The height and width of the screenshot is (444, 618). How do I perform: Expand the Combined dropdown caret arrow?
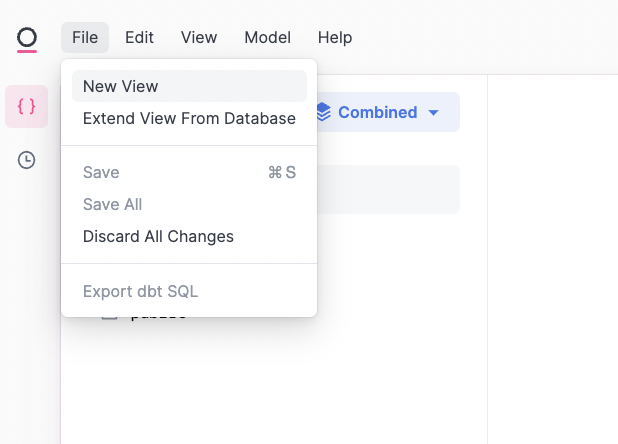click(x=434, y=113)
